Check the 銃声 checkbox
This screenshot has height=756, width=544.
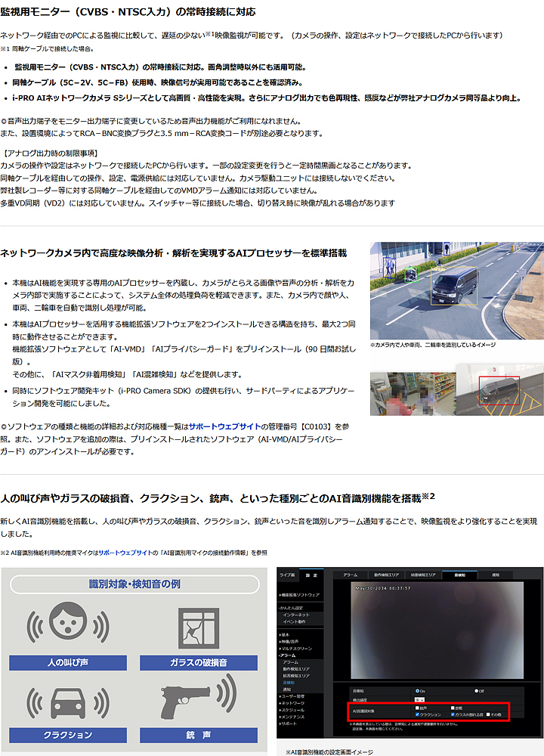point(417,708)
